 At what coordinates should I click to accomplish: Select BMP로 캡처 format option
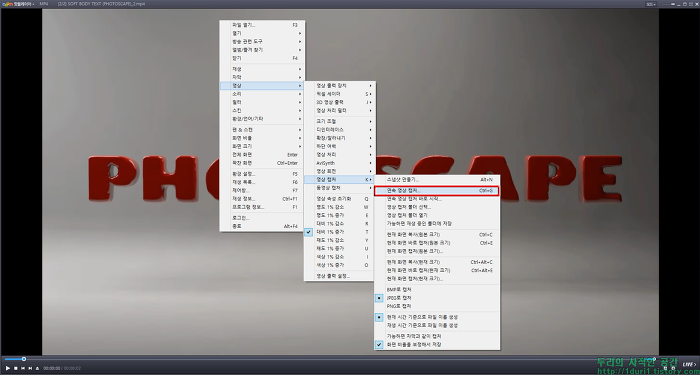click(x=437, y=290)
